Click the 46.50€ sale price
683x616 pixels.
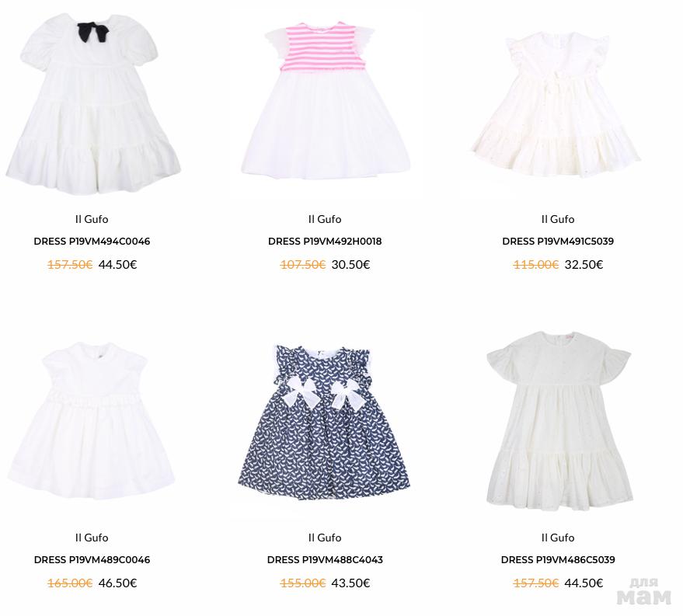[x=117, y=583]
